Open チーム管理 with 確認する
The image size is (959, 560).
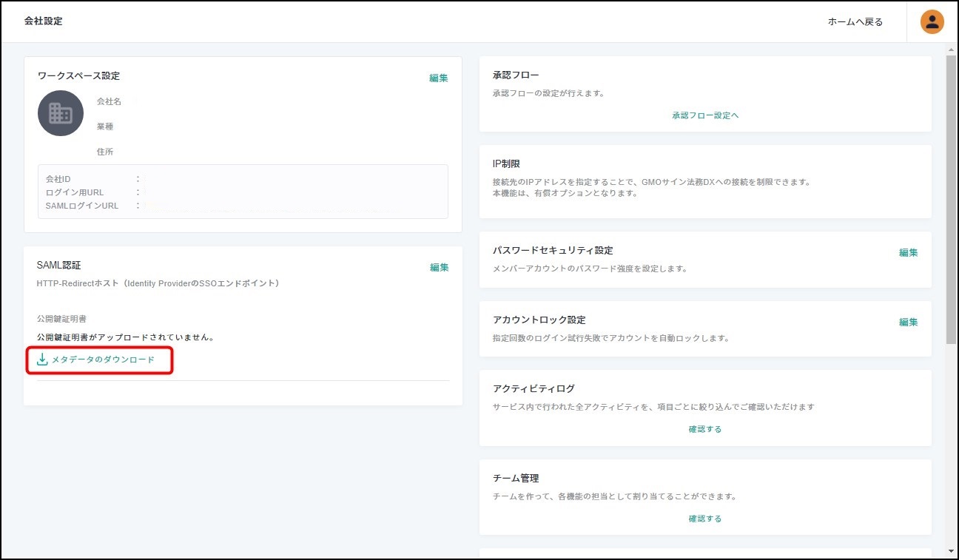pyautogui.click(x=705, y=519)
